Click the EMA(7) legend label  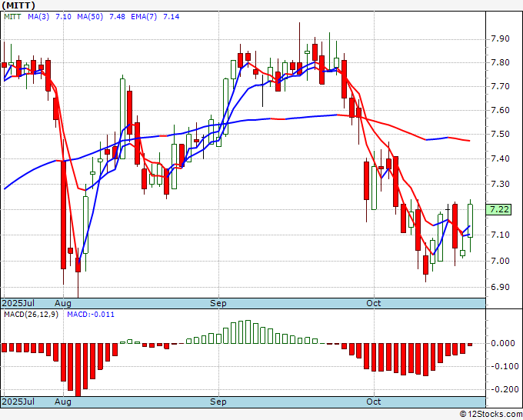click(x=144, y=16)
